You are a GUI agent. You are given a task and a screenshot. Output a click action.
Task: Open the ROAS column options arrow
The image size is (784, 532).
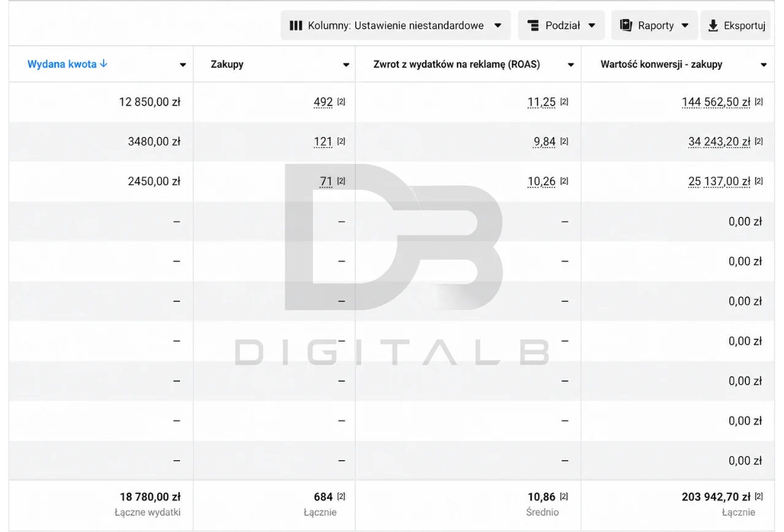(571, 65)
